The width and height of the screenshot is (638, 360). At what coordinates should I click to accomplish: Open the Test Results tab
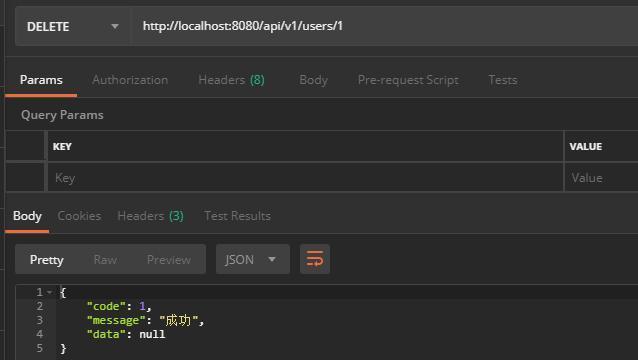[237, 216]
